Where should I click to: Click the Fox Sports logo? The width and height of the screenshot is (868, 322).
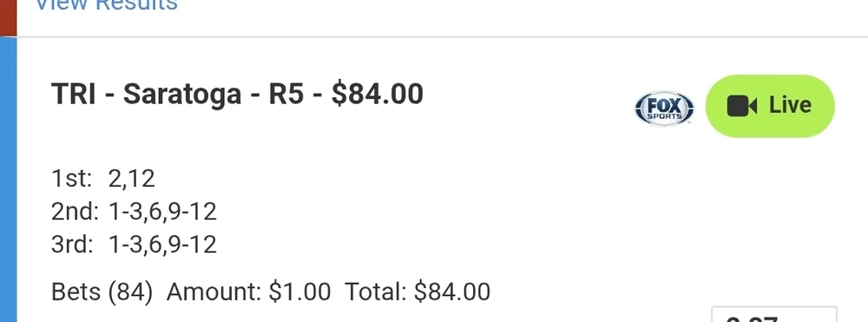click(x=664, y=108)
